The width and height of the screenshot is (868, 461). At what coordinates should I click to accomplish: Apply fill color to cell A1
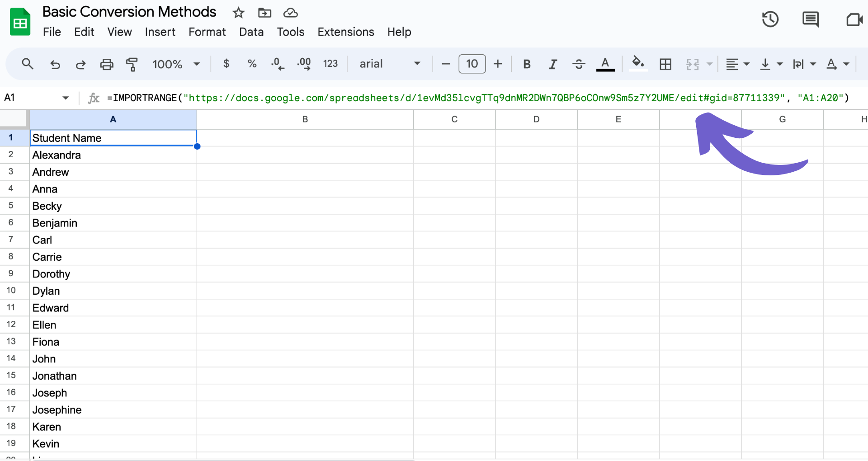click(637, 64)
